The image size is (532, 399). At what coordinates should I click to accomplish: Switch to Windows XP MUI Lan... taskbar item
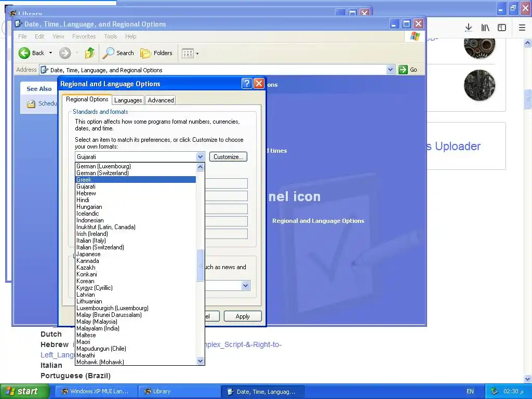(x=96, y=391)
